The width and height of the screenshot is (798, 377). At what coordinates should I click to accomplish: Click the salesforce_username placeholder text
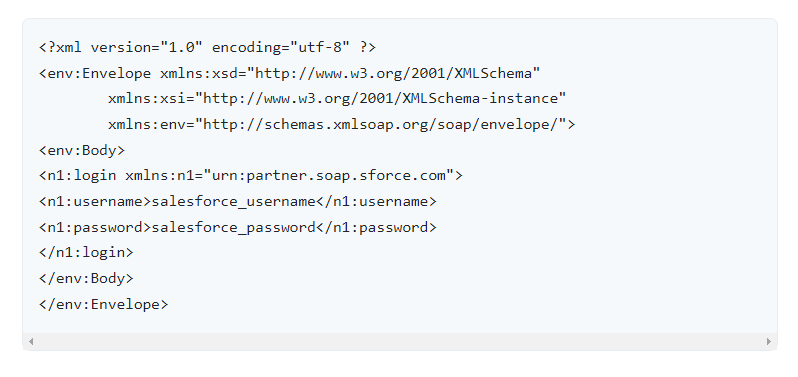click(234, 202)
